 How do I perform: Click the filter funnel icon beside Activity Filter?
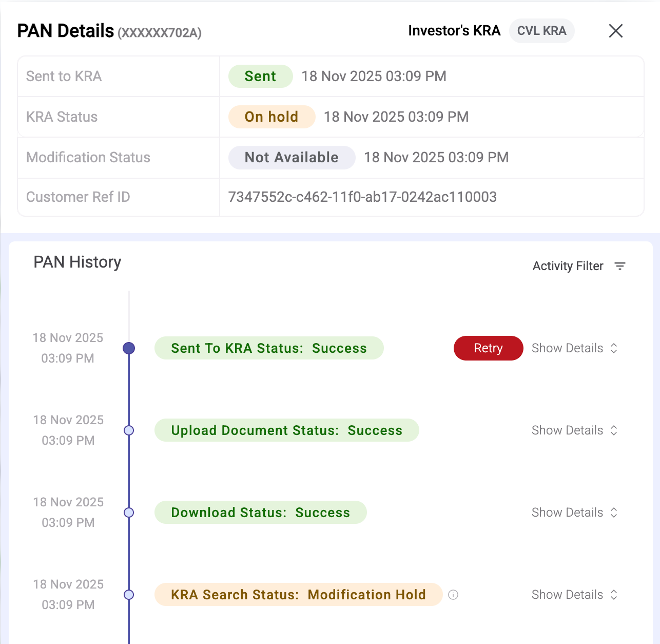620,266
